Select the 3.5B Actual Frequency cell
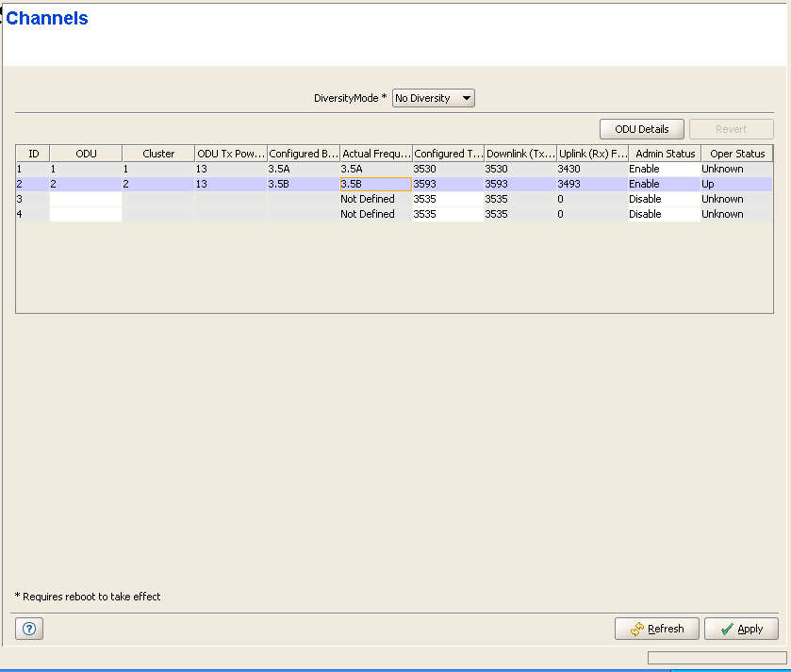This screenshot has height=672, width=791. pos(375,184)
